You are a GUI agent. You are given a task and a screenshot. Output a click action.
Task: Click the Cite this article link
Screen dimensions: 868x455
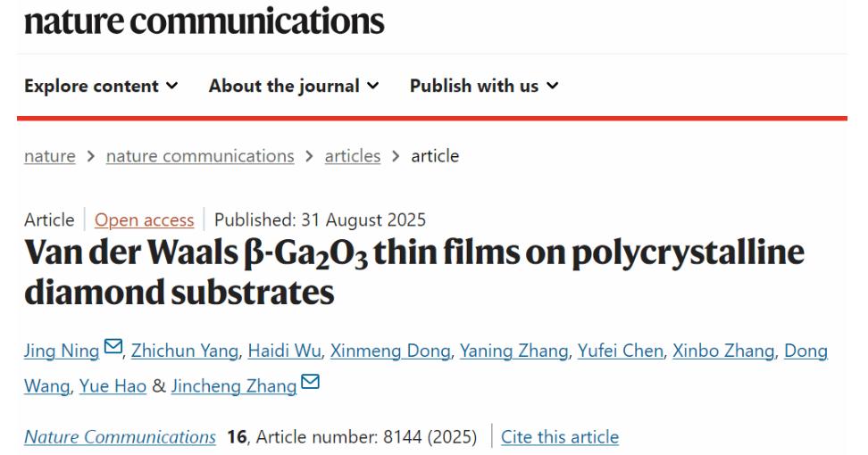point(559,437)
